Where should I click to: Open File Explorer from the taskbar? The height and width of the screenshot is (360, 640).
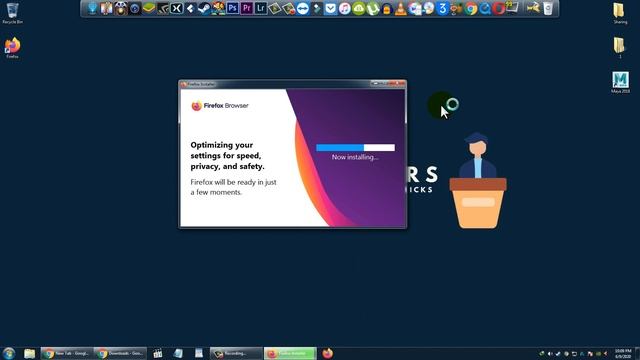click(x=29, y=353)
